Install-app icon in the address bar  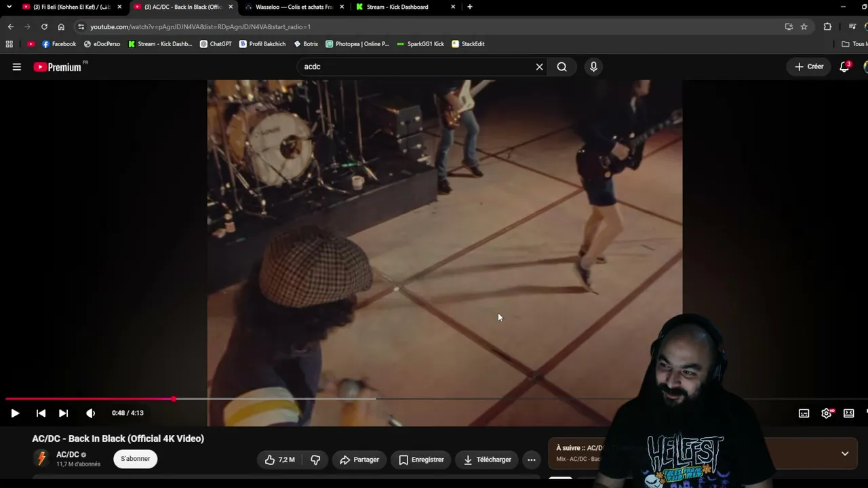tap(789, 26)
